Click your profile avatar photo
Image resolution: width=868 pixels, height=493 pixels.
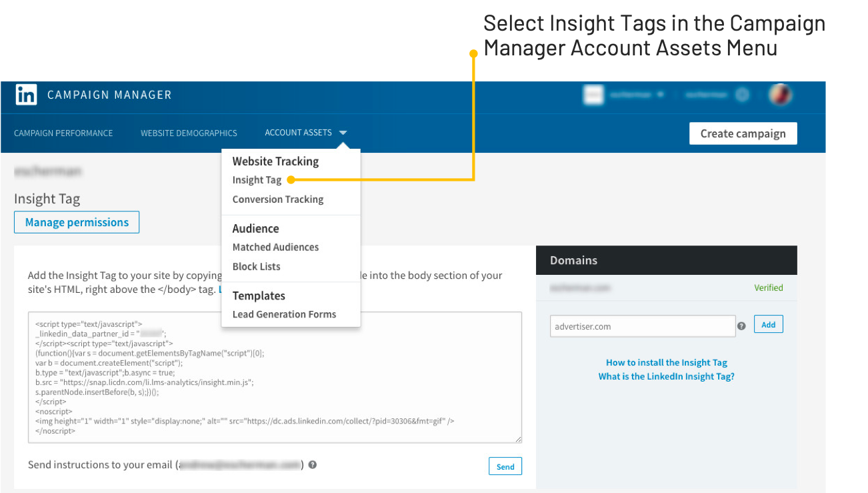[x=780, y=94]
